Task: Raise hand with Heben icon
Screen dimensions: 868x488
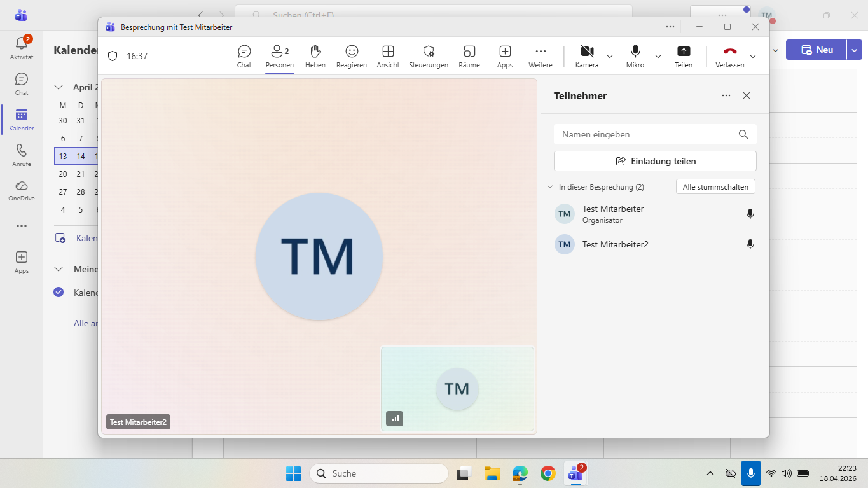Action: [315, 56]
